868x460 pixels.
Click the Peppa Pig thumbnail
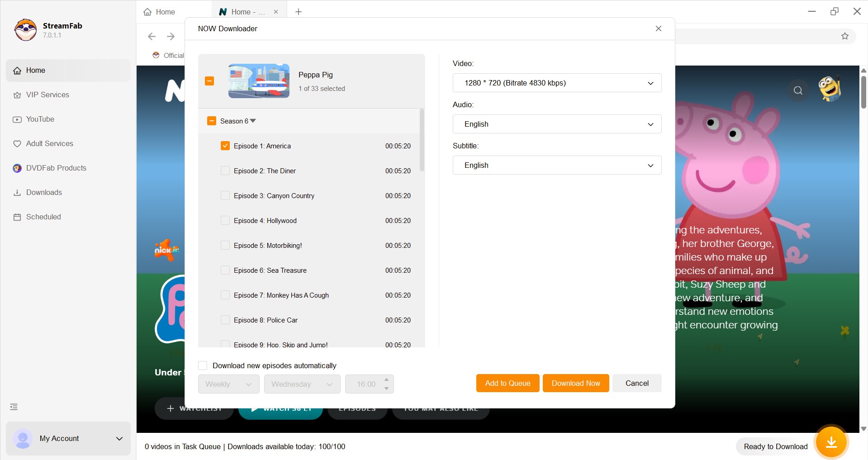coord(259,81)
